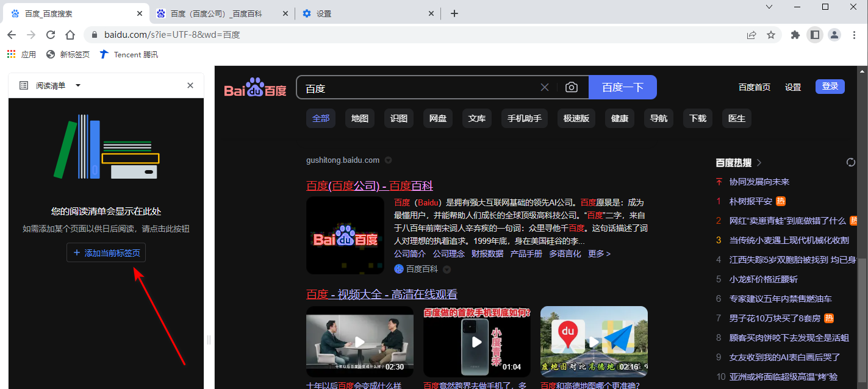868x389 pixels.
Task: Open Baidu camera image search
Action: point(571,87)
